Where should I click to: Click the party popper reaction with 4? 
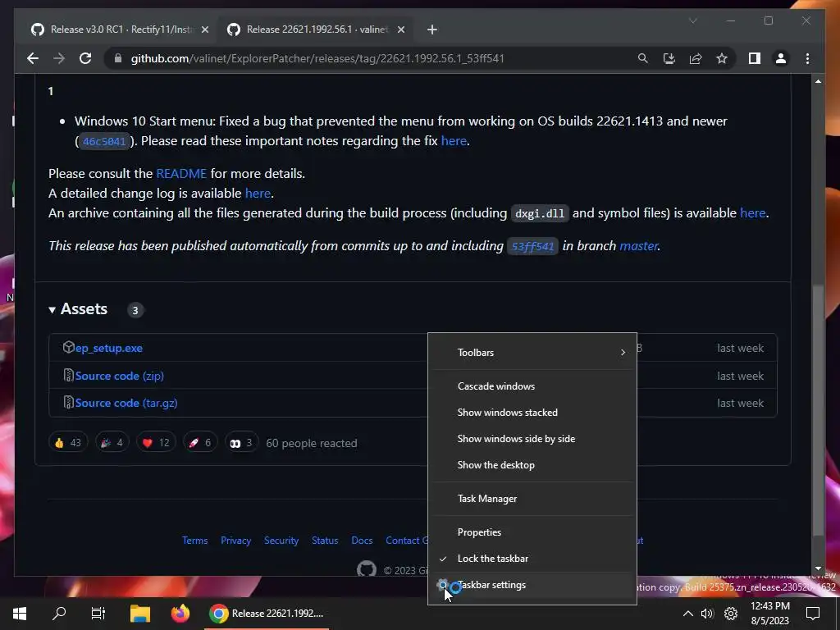[x=112, y=442]
